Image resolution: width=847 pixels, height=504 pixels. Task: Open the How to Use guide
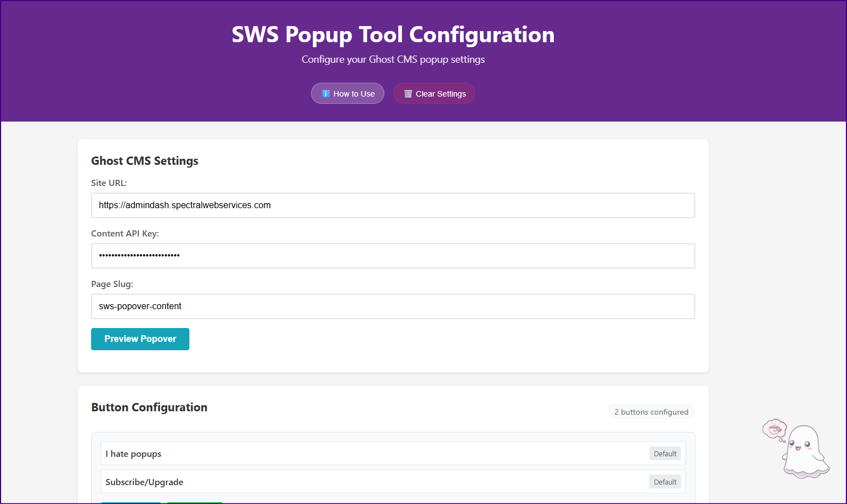pos(348,94)
